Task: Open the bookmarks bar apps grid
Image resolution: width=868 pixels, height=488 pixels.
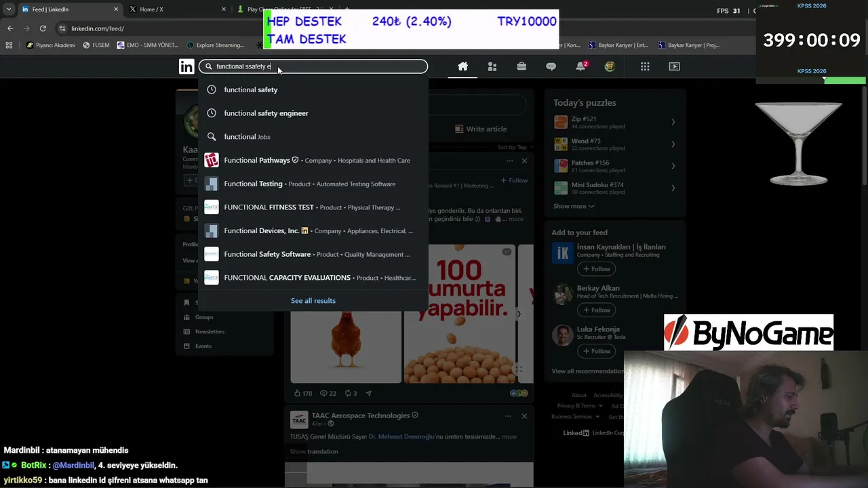Action: point(9,45)
